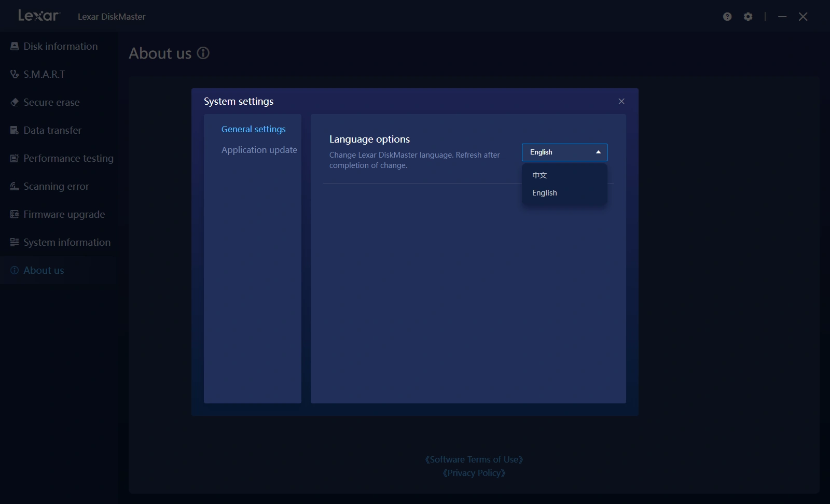Close the System settings dialog
The height and width of the screenshot is (504, 830).
click(621, 101)
